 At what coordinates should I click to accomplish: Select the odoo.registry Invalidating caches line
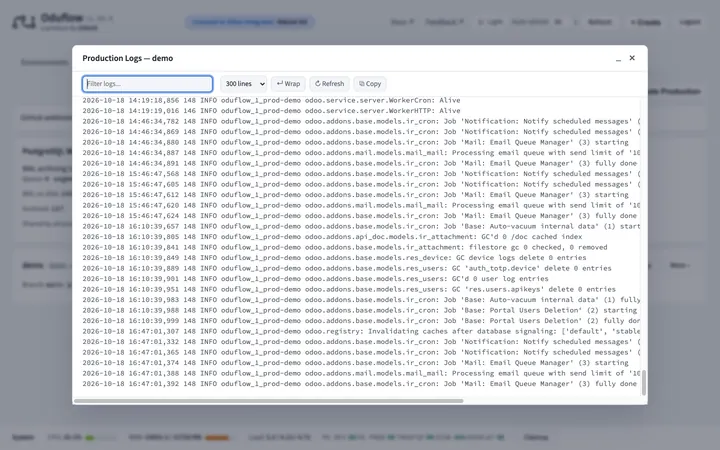(x=361, y=332)
